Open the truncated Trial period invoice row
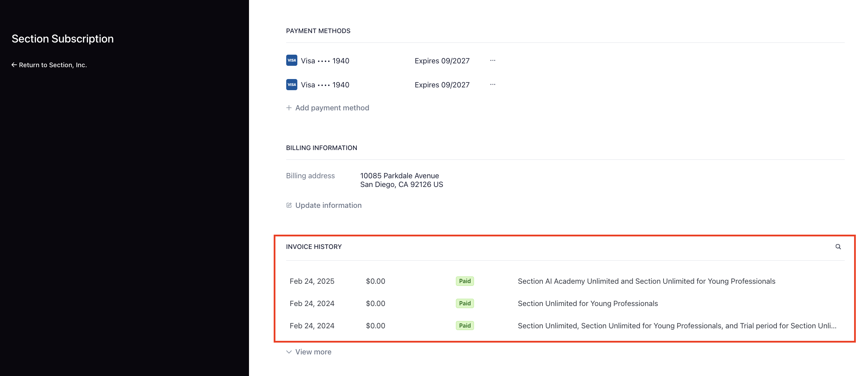 (x=677, y=326)
